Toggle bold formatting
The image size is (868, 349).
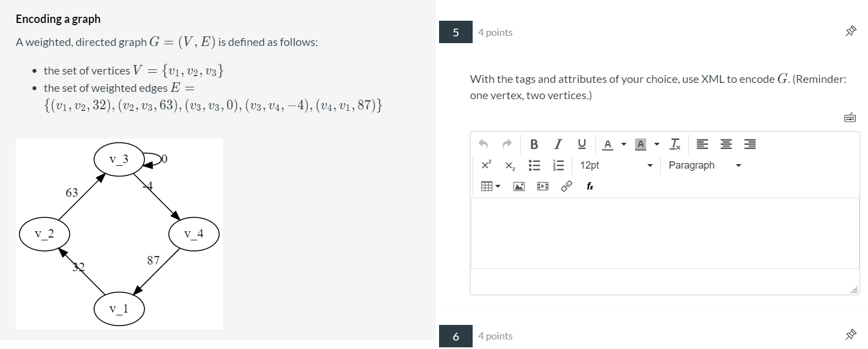(534, 144)
